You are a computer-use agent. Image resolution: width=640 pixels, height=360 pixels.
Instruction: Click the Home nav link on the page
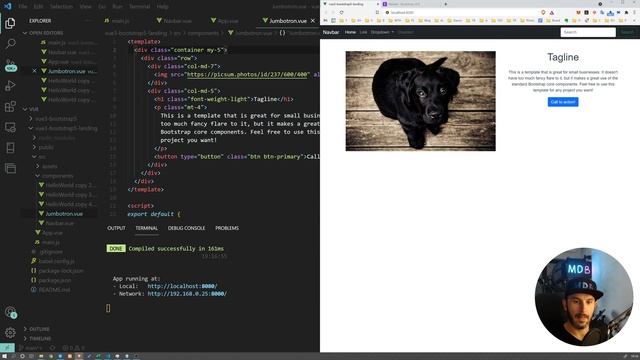point(350,32)
